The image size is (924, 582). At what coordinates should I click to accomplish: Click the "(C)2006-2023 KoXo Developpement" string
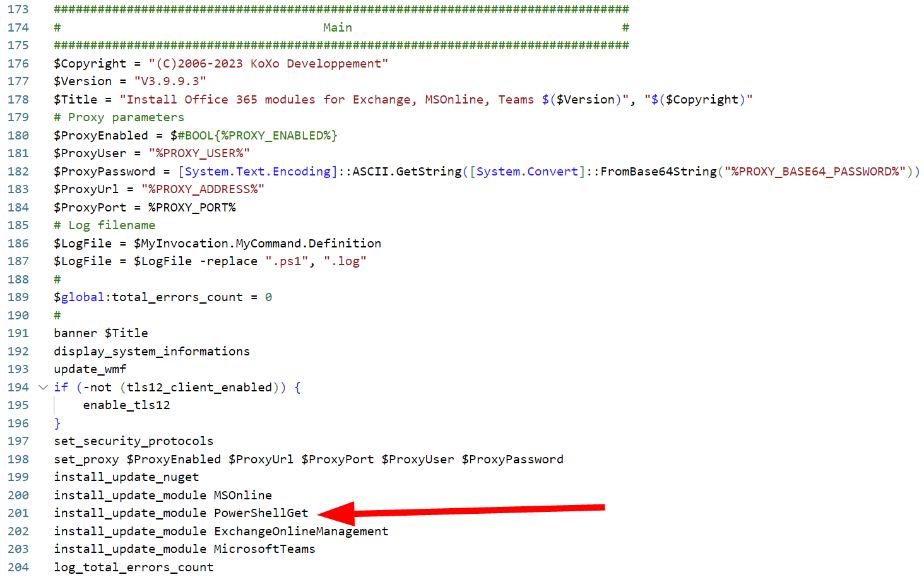point(268,63)
